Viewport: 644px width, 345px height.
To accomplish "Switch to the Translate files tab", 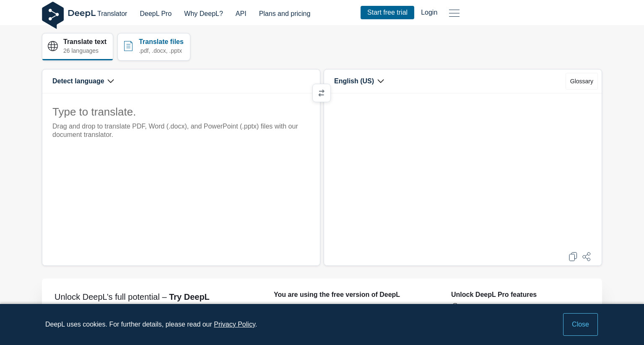I will [154, 46].
